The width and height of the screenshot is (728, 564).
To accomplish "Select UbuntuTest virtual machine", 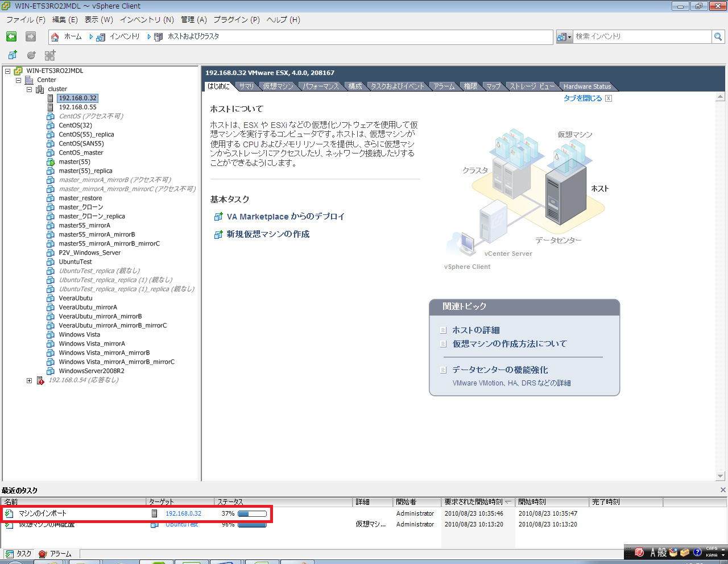I will (x=75, y=262).
